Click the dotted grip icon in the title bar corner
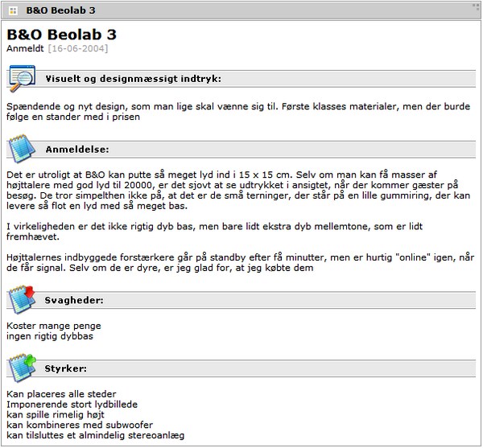Screen dimensions: 483x448 pyautogui.click(x=476, y=7)
